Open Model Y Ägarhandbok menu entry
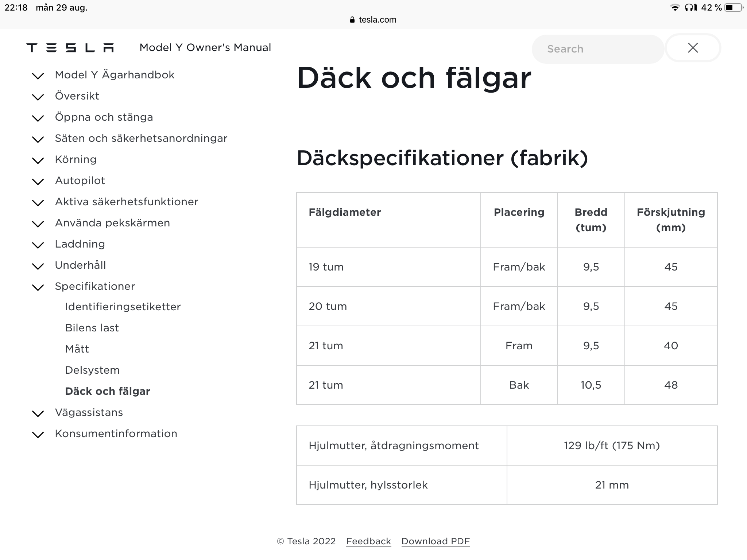747x560 pixels. [x=115, y=75]
